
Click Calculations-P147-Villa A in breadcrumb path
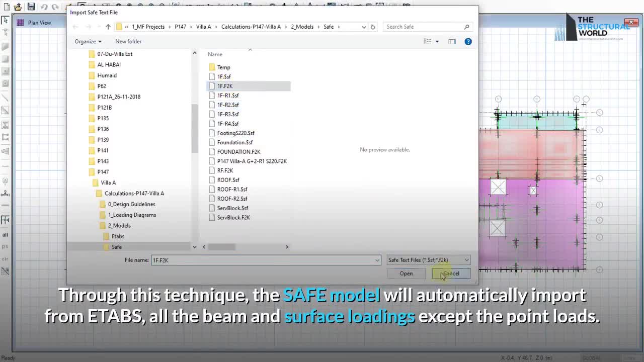pos(251,27)
